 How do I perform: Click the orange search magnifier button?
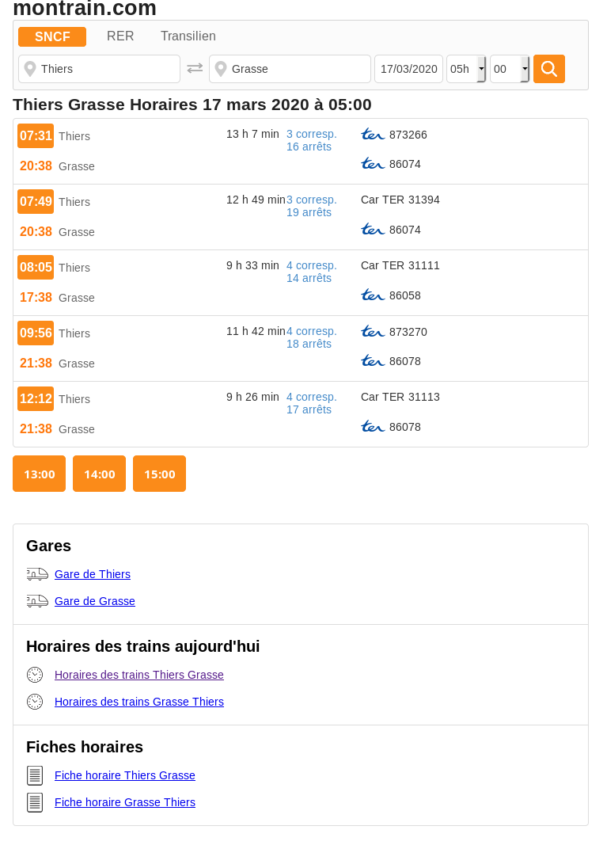pyautogui.click(x=549, y=69)
